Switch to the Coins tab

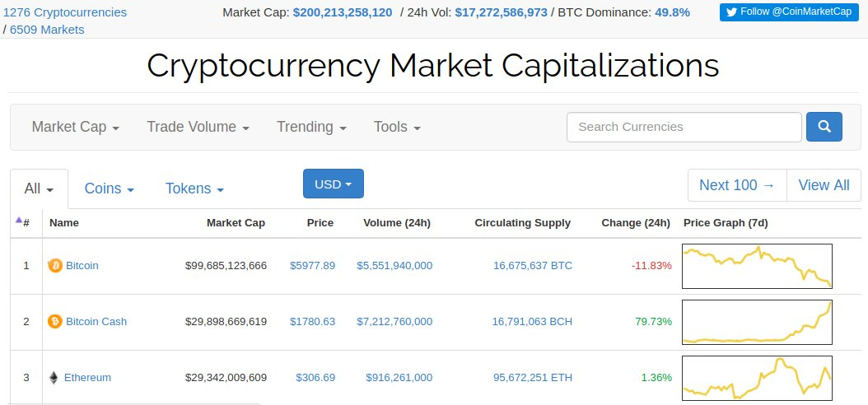(110, 189)
